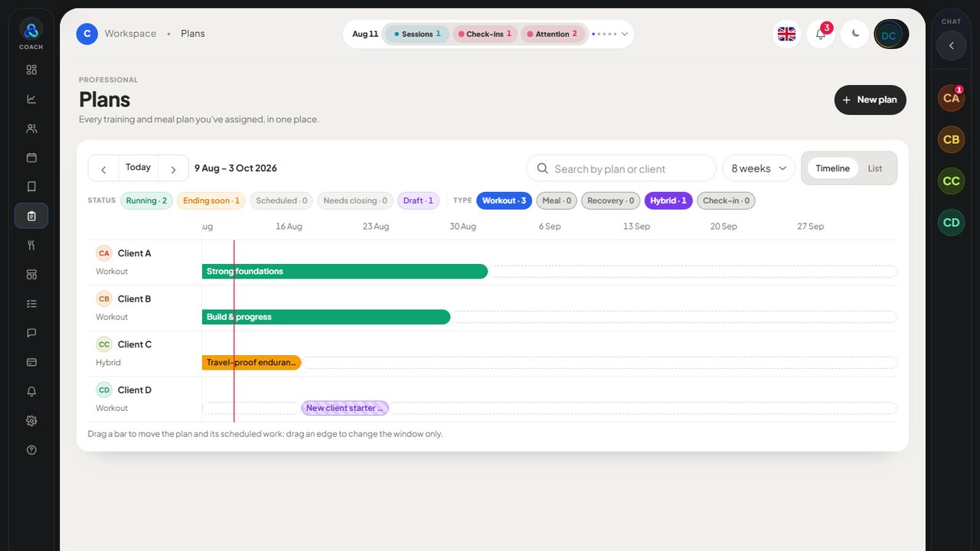Viewport: 980px width, 551px height.
Task: Open the book icon in the sidebar
Action: click(31, 187)
